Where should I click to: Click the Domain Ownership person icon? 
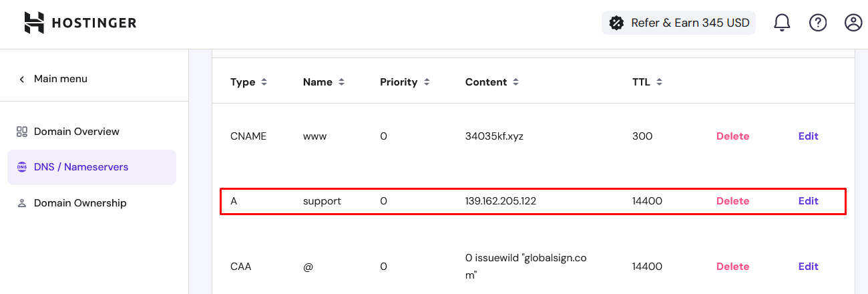click(22, 203)
